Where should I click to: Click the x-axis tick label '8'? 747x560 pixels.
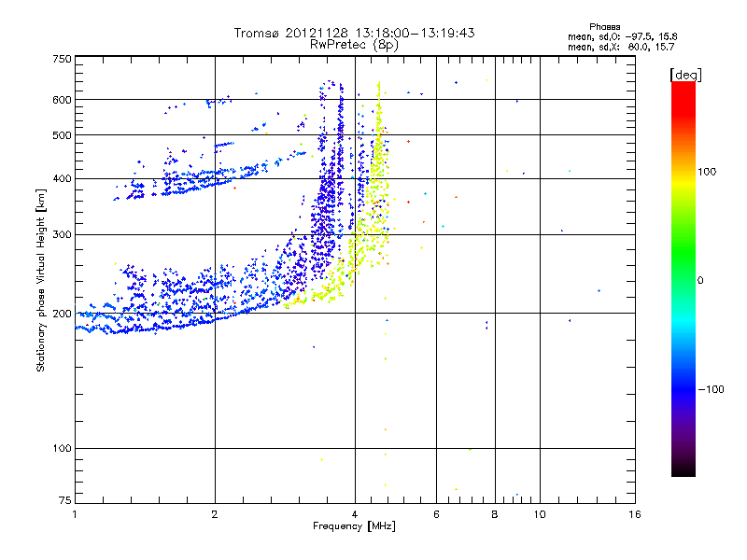(495, 514)
